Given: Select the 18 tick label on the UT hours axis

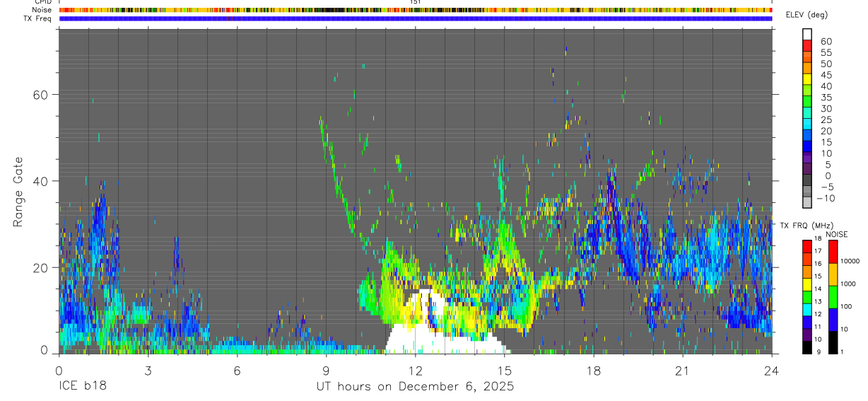Looking at the screenshot, I should pyautogui.click(x=593, y=371).
